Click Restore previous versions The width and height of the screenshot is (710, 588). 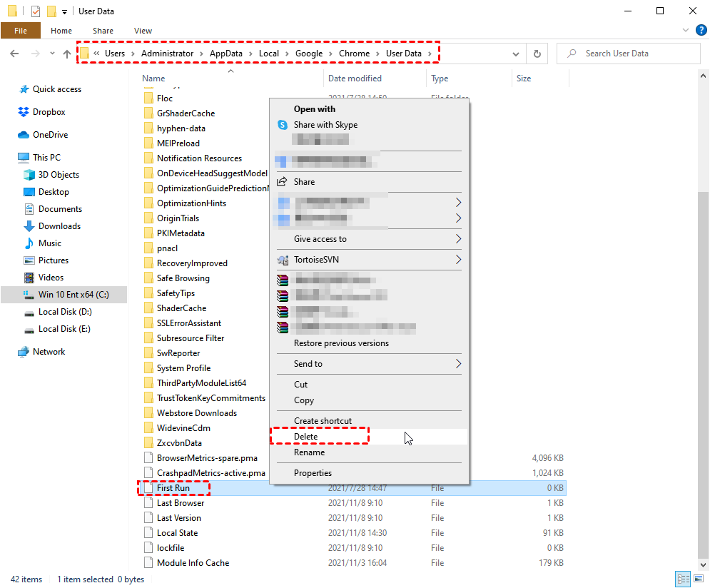tap(369, 343)
